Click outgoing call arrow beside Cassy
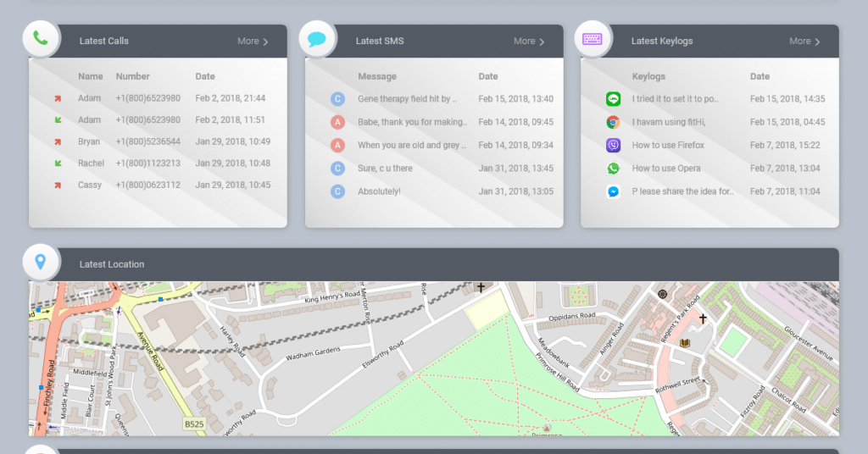 pos(58,185)
